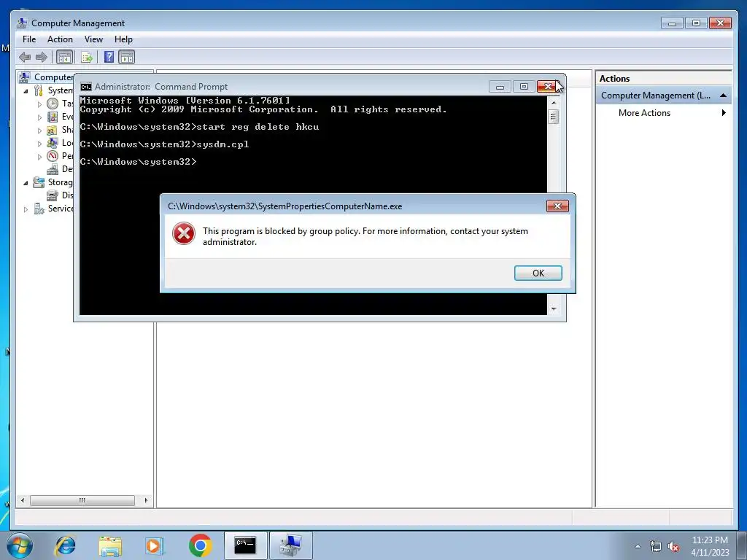Viewport: 747px width, 560px height.
Task: Open the Action menu
Action: tap(60, 39)
